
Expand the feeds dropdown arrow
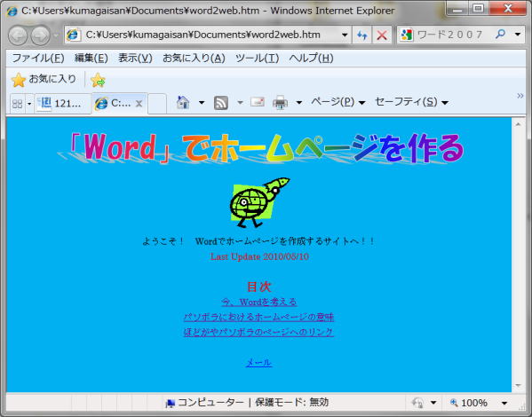[240, 102]
